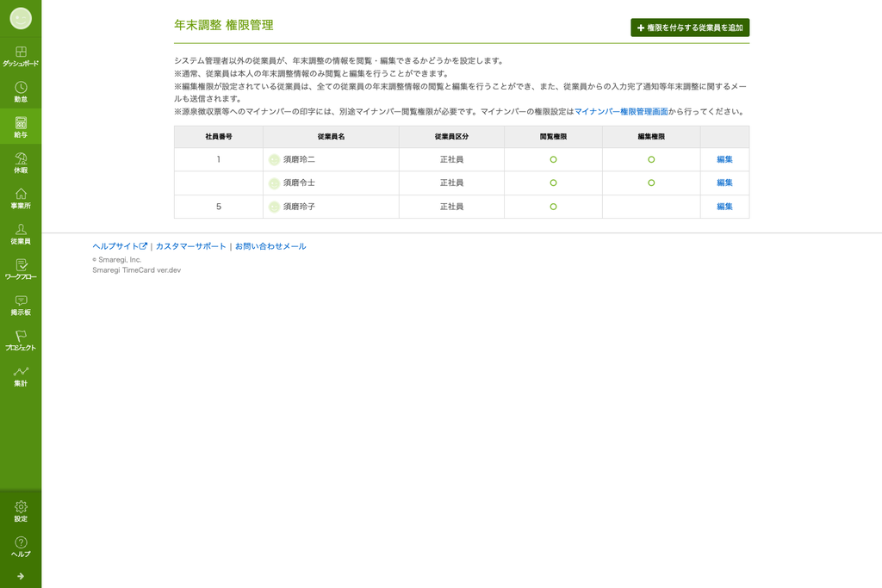
Task: Click the 従業員区分 column header
Action: (x=451, y=137)
